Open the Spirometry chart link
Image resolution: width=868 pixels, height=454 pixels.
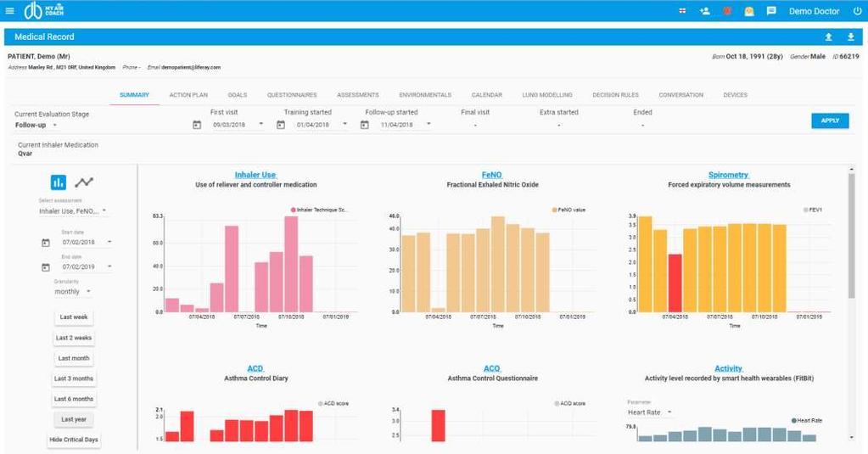click(x=729, y=175)
